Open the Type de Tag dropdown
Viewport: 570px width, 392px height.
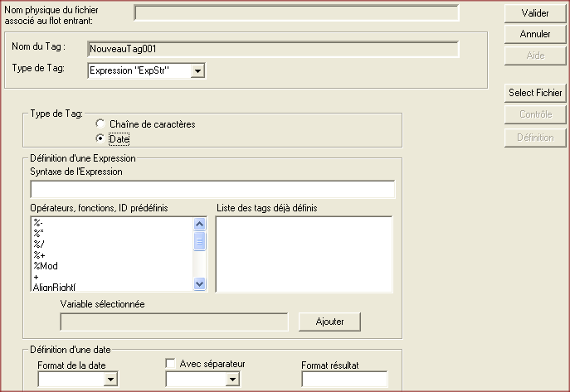[x=197, y=71]
